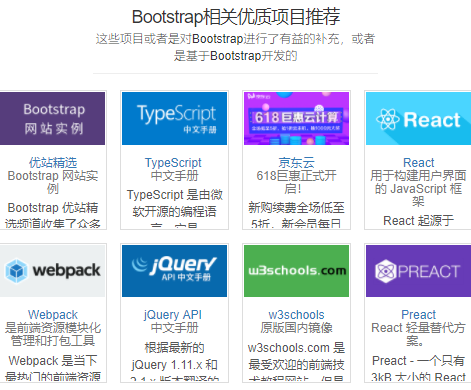Open the w3schools.com green thumbnail
This screenshot has width=471, height=390.
coord(296,271)
